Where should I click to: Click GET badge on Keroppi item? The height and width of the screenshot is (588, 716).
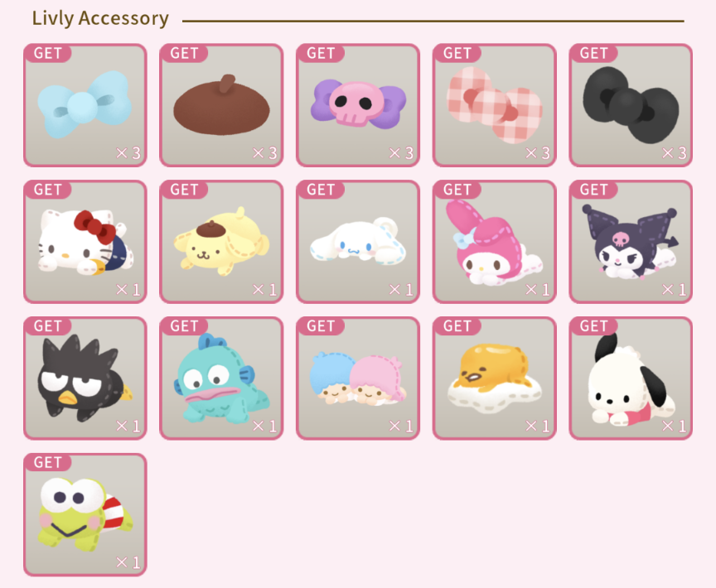47,462
